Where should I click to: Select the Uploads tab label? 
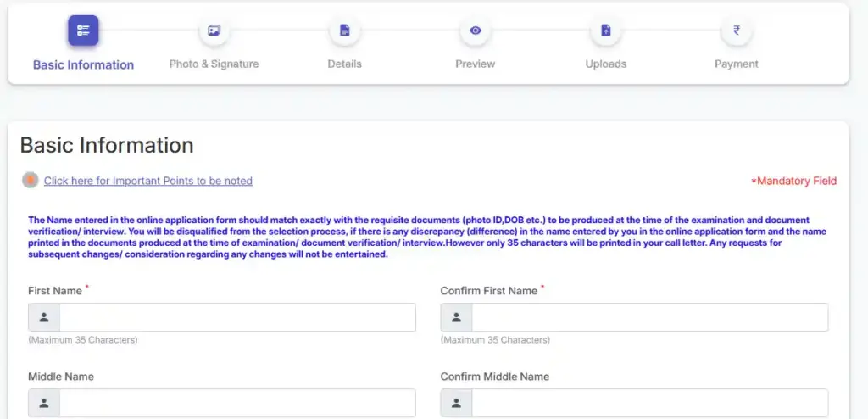click(x=605, y=64)
